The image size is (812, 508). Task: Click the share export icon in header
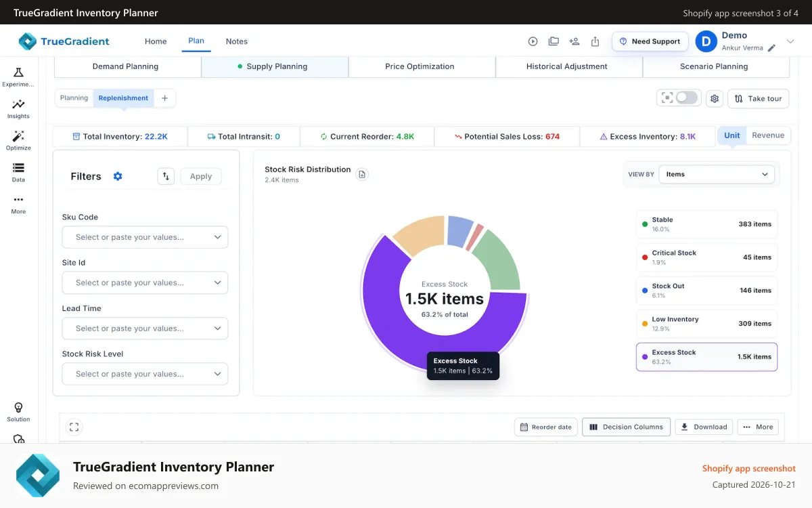coord(595,41)
